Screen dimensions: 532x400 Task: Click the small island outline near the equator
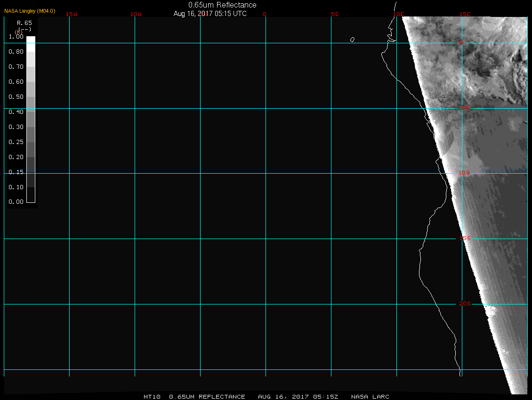pyautogui.click(x=352, y=40)
